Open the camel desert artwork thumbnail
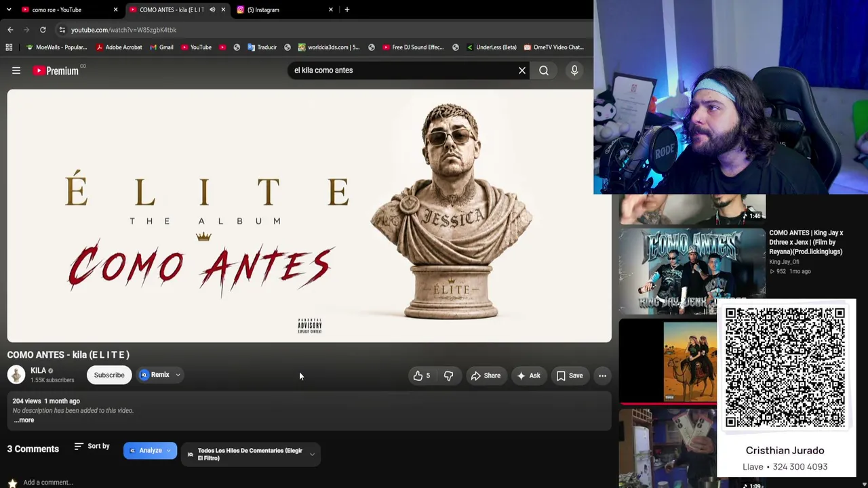868x488 pixels. [667, 362]
